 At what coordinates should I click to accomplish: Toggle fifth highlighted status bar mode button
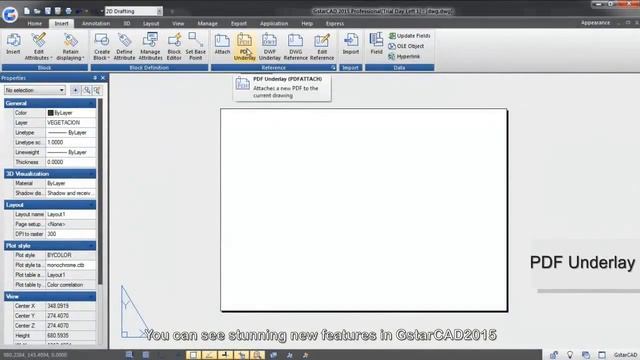(x=257, y=355)
